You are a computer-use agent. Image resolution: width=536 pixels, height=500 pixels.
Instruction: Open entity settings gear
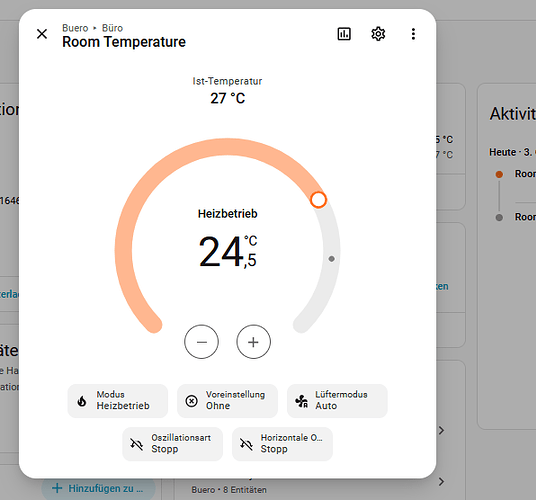click(378, 34)
